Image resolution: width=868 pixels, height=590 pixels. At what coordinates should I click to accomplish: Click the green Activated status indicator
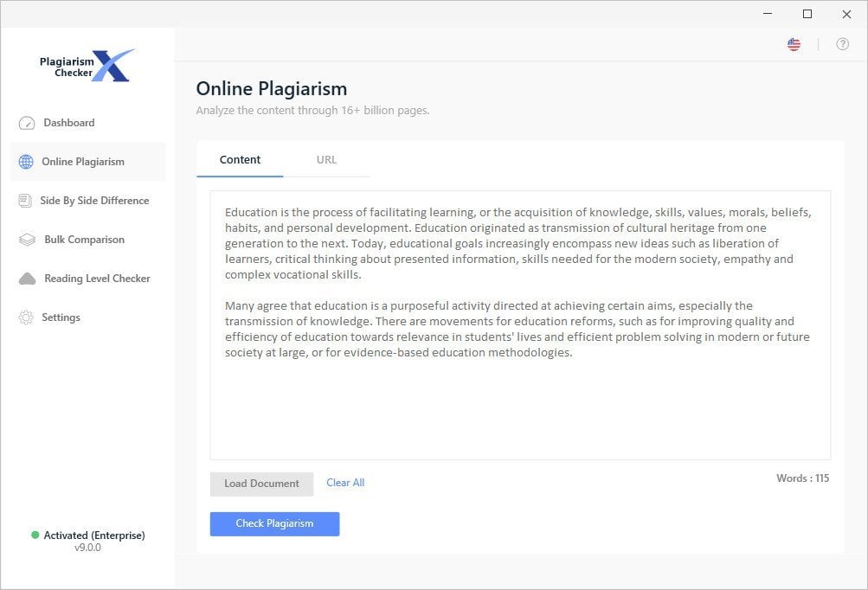pyautogui.click(x=35, y=535)
